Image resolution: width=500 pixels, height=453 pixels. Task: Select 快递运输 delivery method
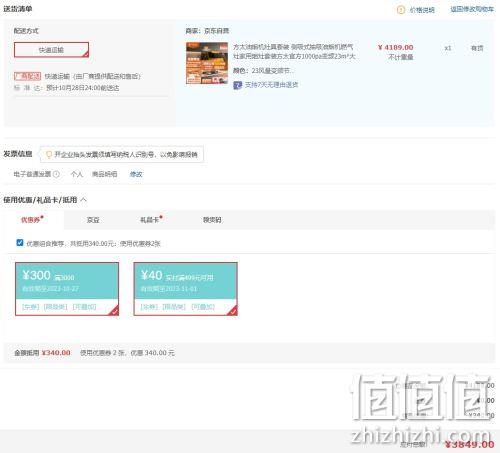tap(51, 50)
